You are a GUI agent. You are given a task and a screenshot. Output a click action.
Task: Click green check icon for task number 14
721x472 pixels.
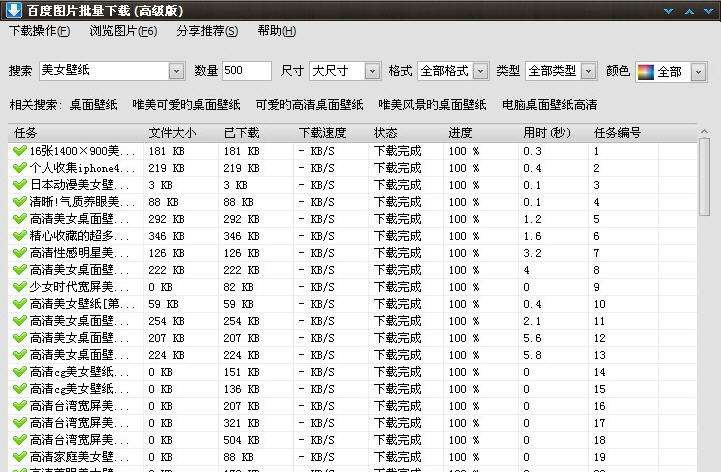point(19,372)
